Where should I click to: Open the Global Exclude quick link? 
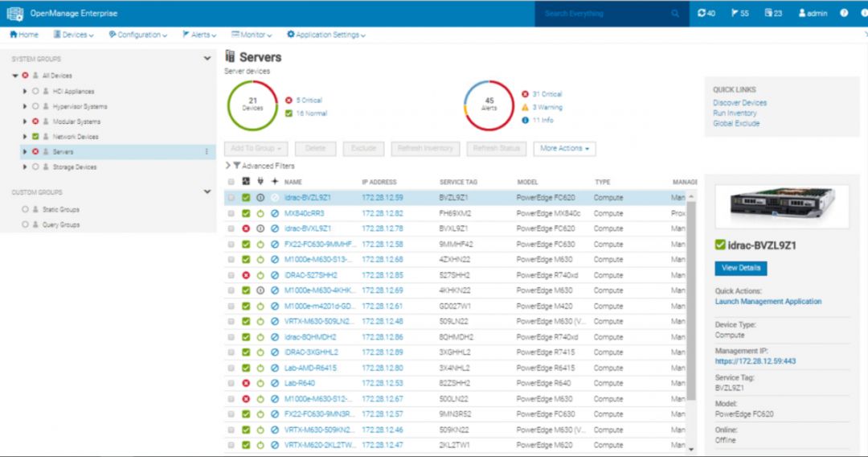(736, 124)
